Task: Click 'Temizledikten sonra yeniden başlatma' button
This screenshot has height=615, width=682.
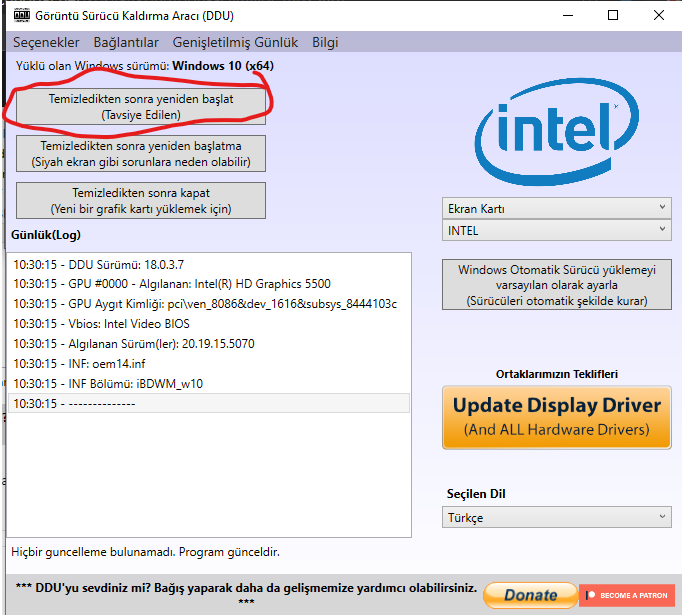Action: (141, 154)
